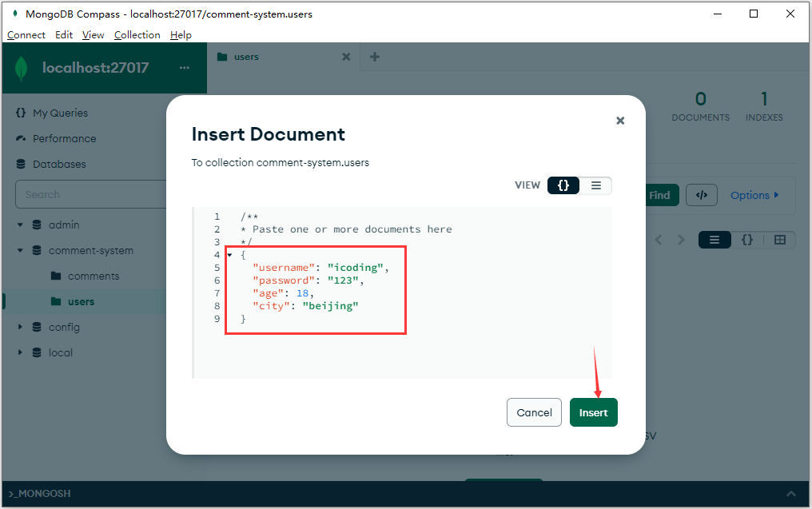812x509 pixels.
Task: Close the Insert Document dialog with X
Action: coord(620,121)
